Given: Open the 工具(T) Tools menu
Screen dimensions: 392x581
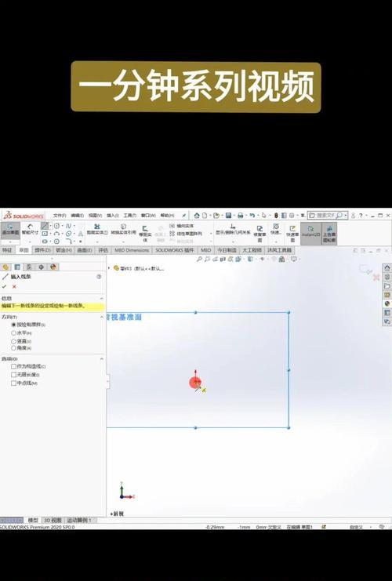Looking at the screenshot, I should [130, 216].
